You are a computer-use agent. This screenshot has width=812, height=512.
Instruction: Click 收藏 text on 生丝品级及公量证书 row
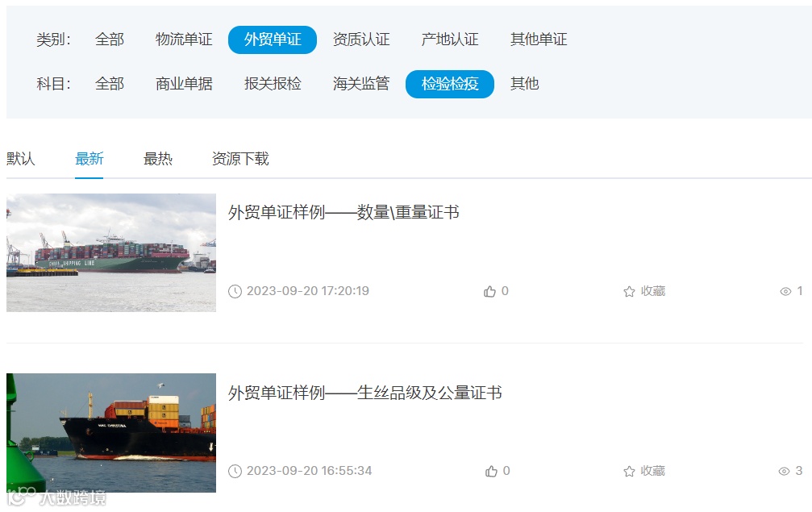[x=652, y=471]
